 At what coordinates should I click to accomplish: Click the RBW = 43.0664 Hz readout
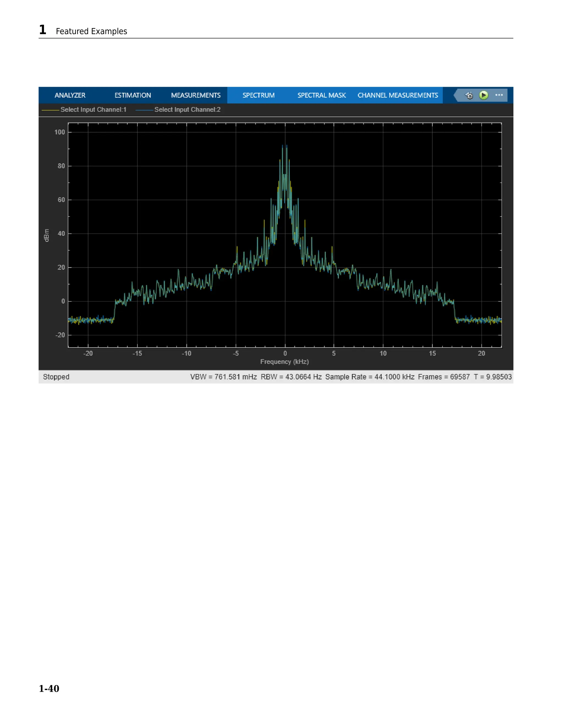[291, 377]
